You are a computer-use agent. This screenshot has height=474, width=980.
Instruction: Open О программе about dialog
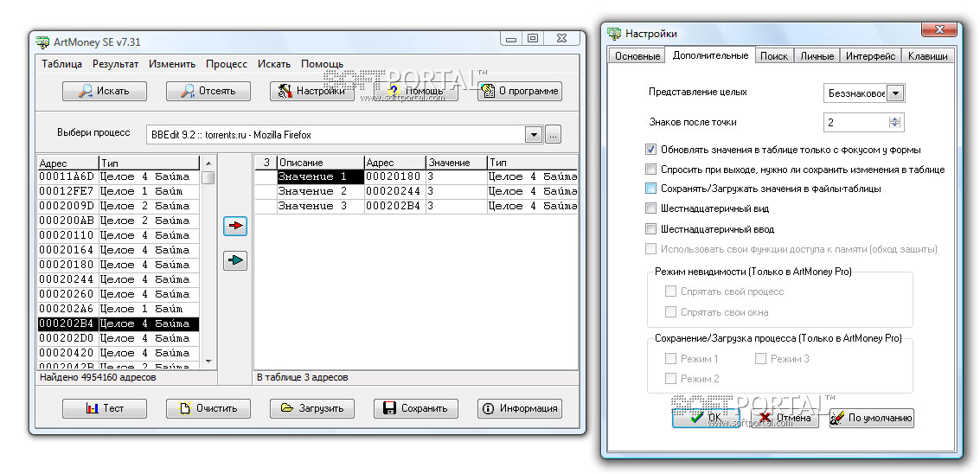520,91
